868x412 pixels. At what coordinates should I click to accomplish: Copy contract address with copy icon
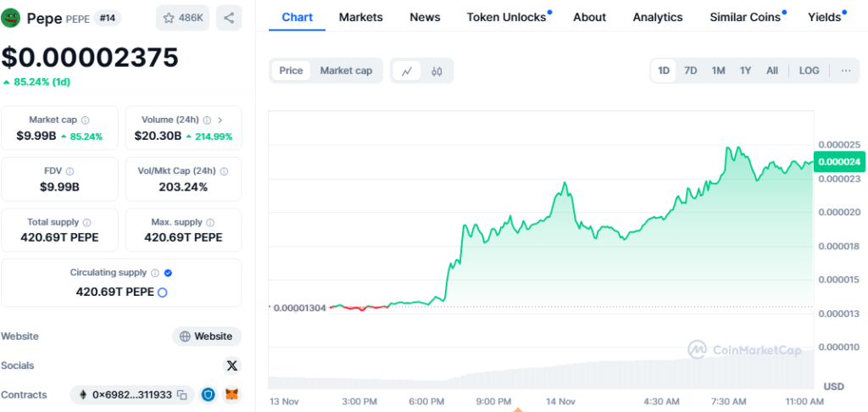point(181,395)
